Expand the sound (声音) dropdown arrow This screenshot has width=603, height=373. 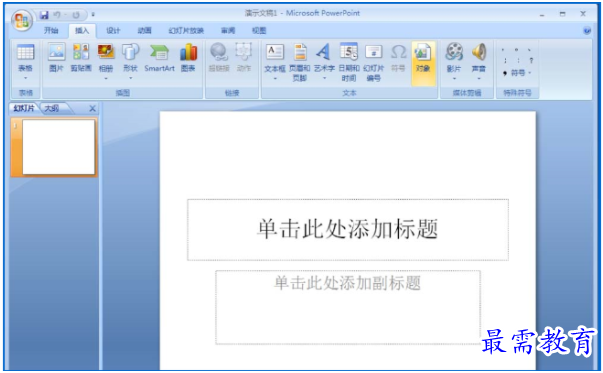tap(479, 78)
